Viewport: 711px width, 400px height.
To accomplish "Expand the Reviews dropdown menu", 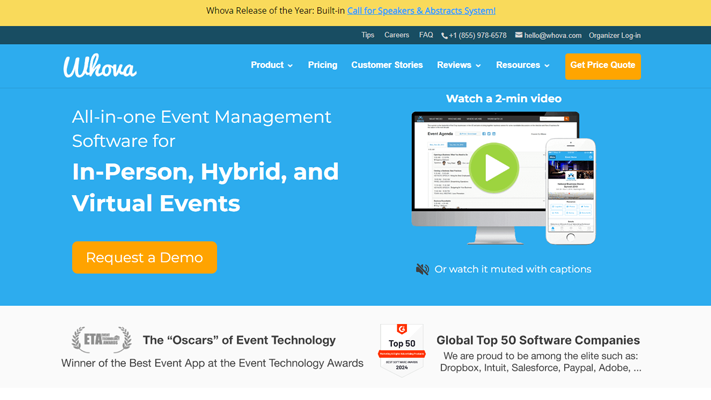I will pos(459,65).
